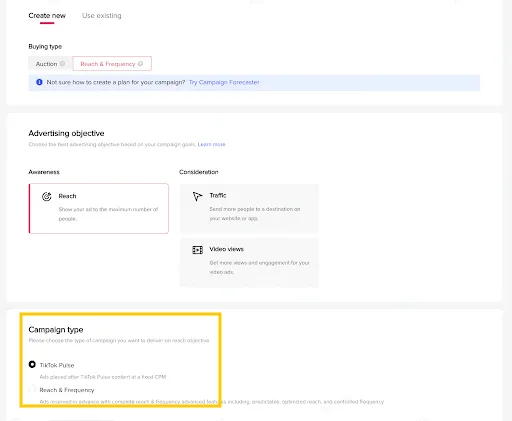Choose the Traffic objective card
The width and height of the screenshot is (512, 421).
249,208
